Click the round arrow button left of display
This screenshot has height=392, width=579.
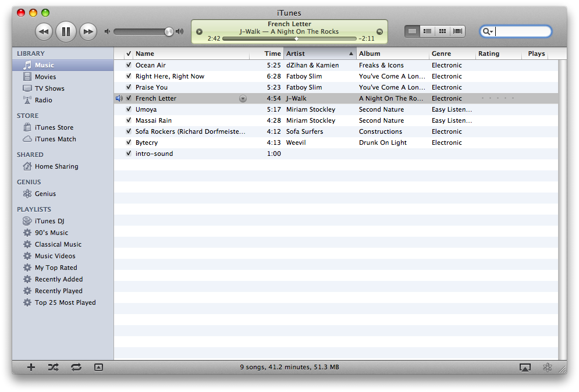coord(199,32)
